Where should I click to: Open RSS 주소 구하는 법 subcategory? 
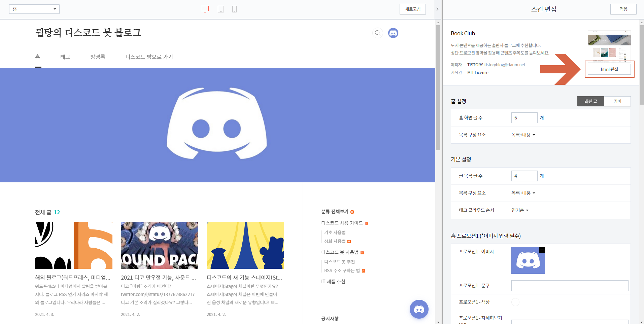point(342,271)
